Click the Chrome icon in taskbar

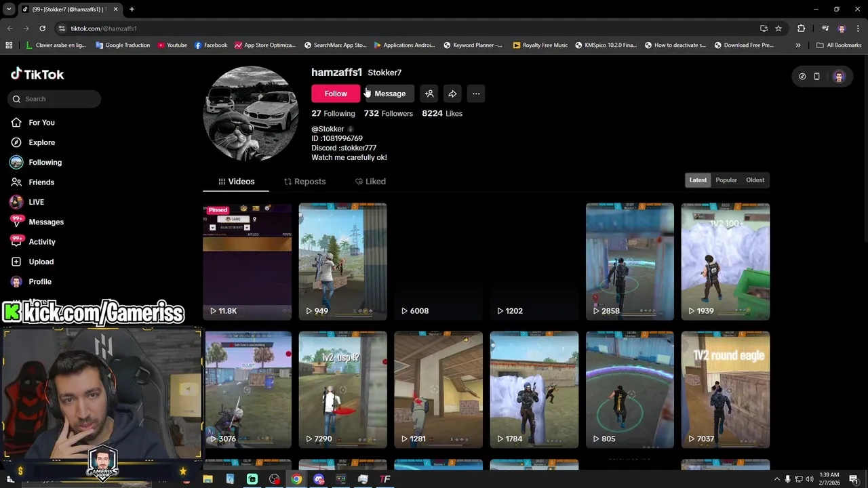pos(296,479)
